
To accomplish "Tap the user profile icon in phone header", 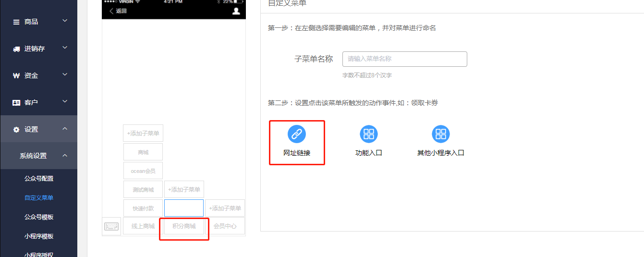I will tap(236, 11).
